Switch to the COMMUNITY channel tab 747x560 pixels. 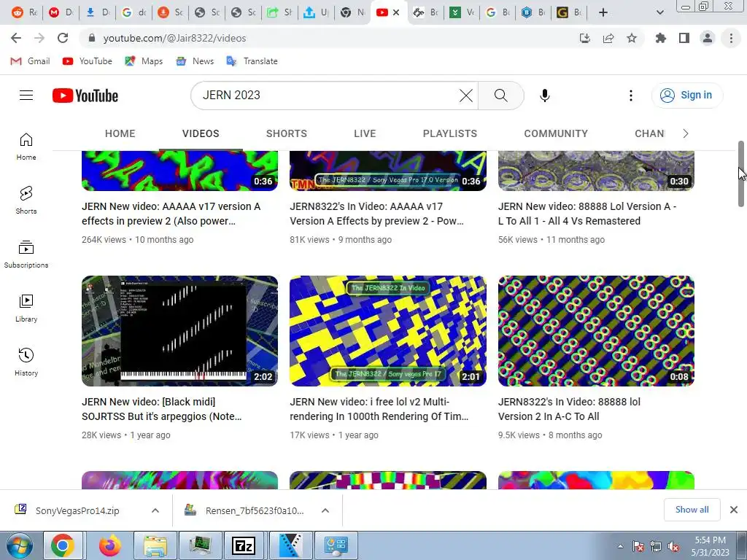(x=556, y=134)
